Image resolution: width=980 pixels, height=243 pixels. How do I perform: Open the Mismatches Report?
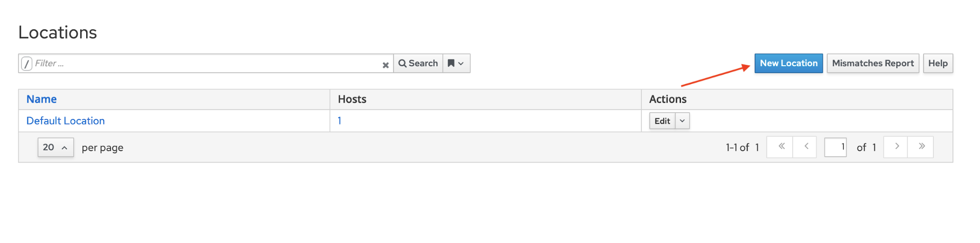(x=873, y=63)
